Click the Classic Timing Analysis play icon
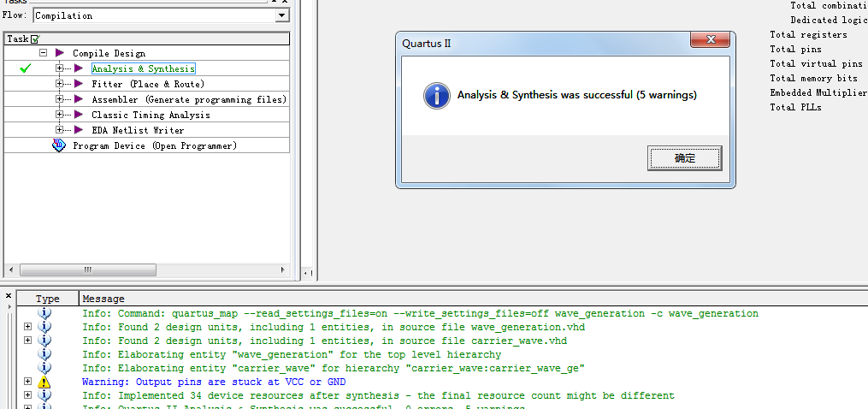 point(79,115)
